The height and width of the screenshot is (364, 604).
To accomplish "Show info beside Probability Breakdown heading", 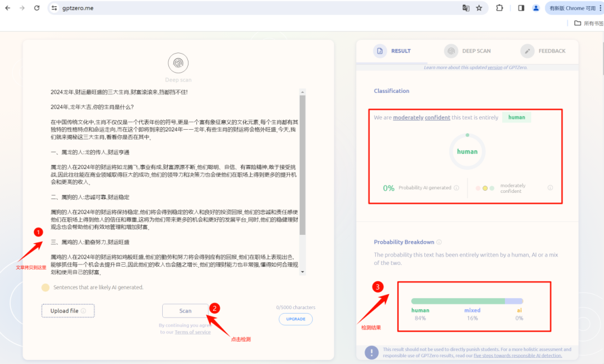I will [x=439, y=242].
